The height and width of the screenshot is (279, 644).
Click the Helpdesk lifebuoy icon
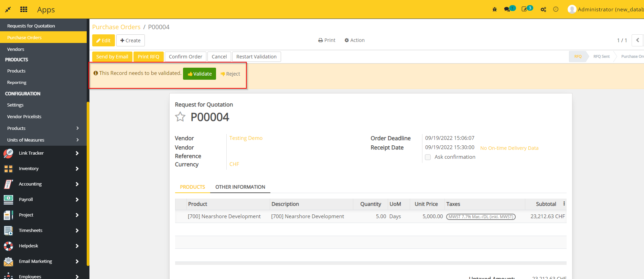[x=9, y=246]
